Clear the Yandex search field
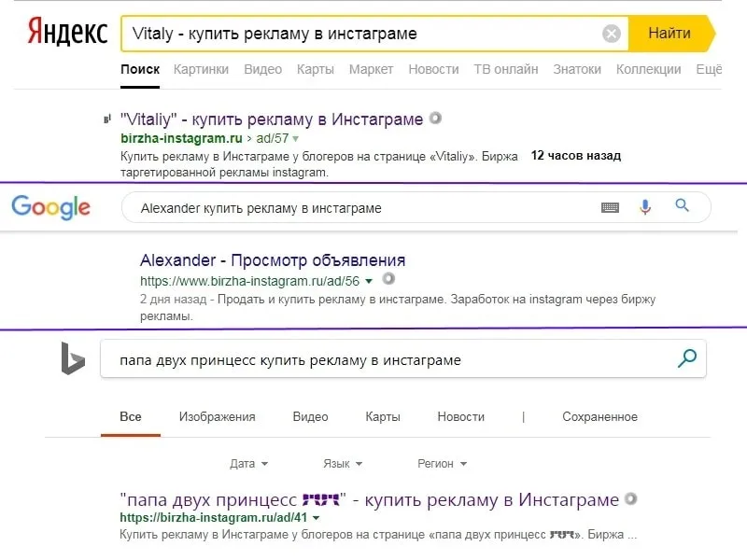 coord(612,34)
